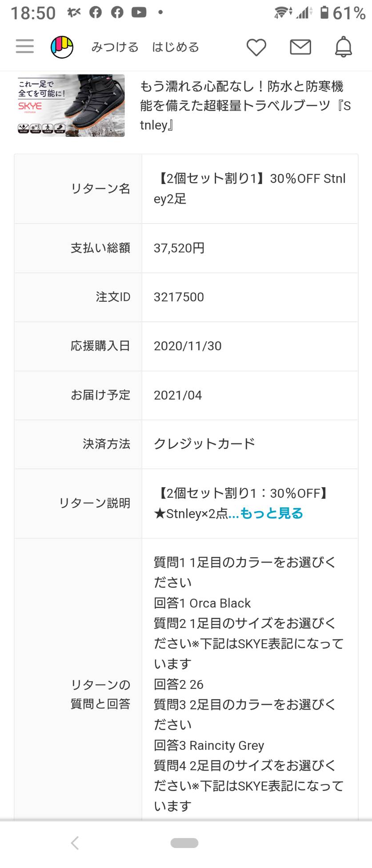Screen dimensions: 372x868
Task: Tap the back arrow in navigation bar
Action: 75,843
